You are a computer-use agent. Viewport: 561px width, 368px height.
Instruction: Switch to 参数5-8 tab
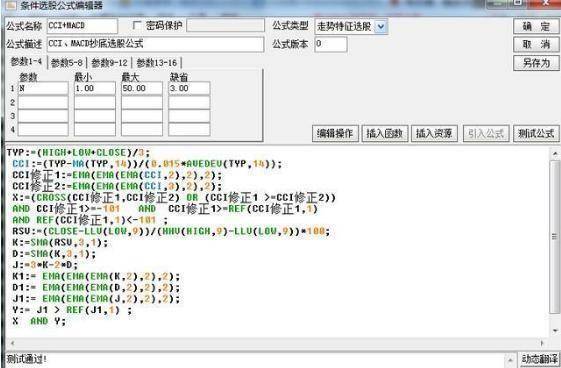click(x=67, y=63)
